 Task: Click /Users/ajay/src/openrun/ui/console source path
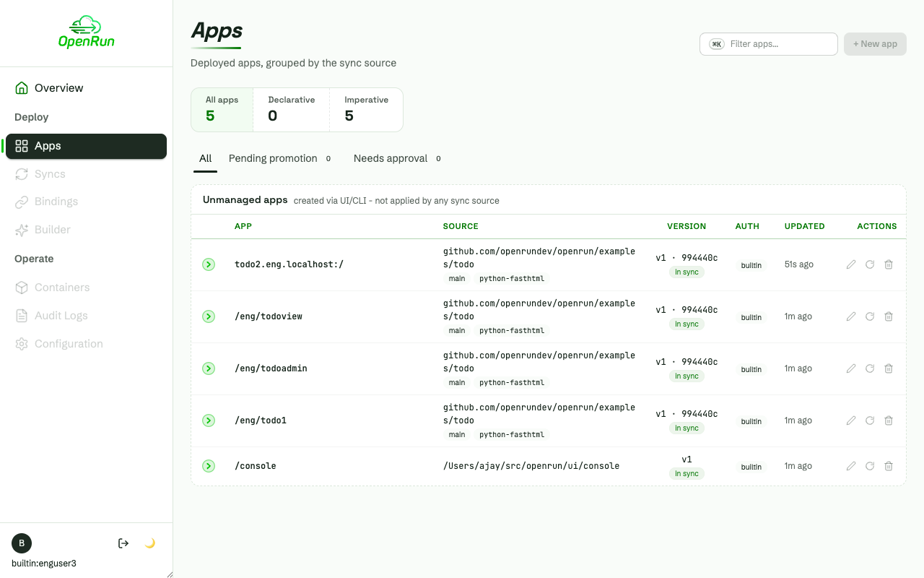[531, 466]
